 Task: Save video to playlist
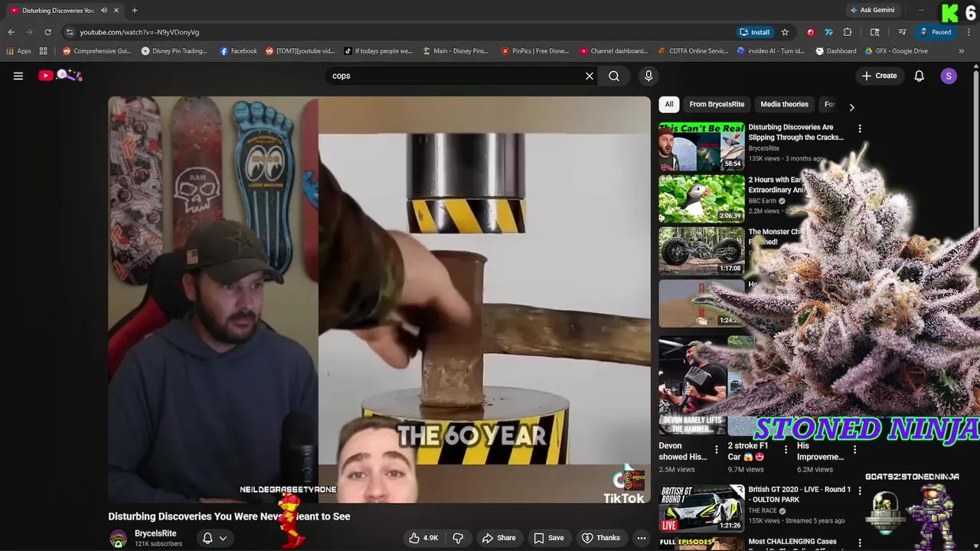tap(549, 538)
